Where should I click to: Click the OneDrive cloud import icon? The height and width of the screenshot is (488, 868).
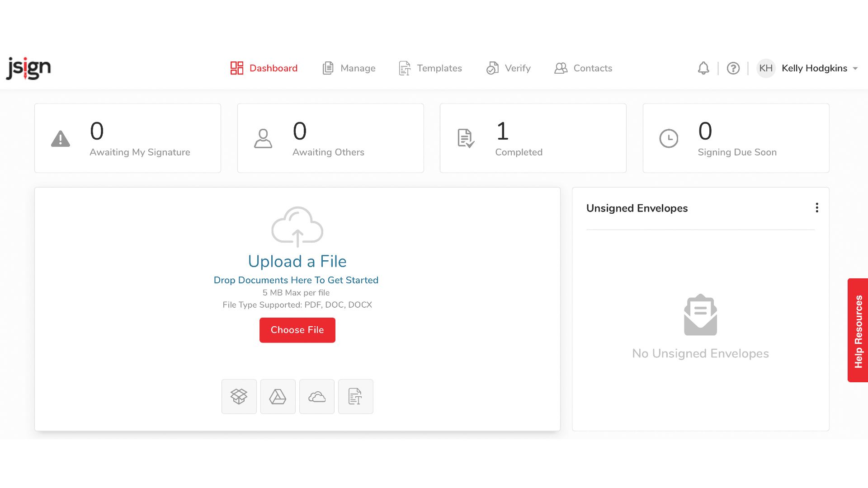(x=316, y=396)
